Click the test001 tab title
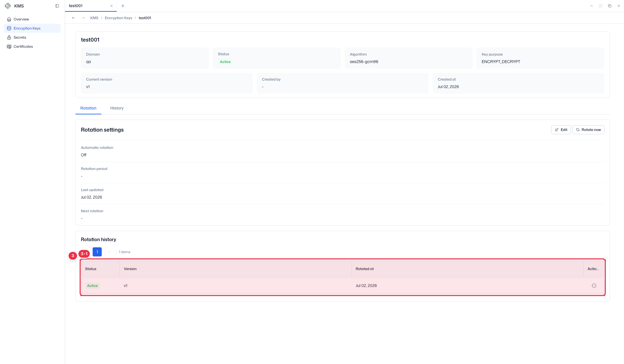This screenshot has height=364, width=624. click(x=76, y=6)
